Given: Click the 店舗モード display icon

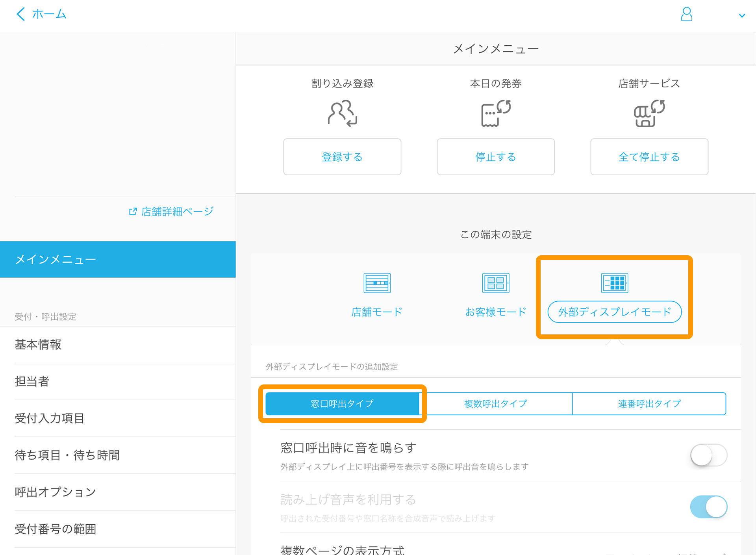Looking at the screenshot, I should coord(377,283).
